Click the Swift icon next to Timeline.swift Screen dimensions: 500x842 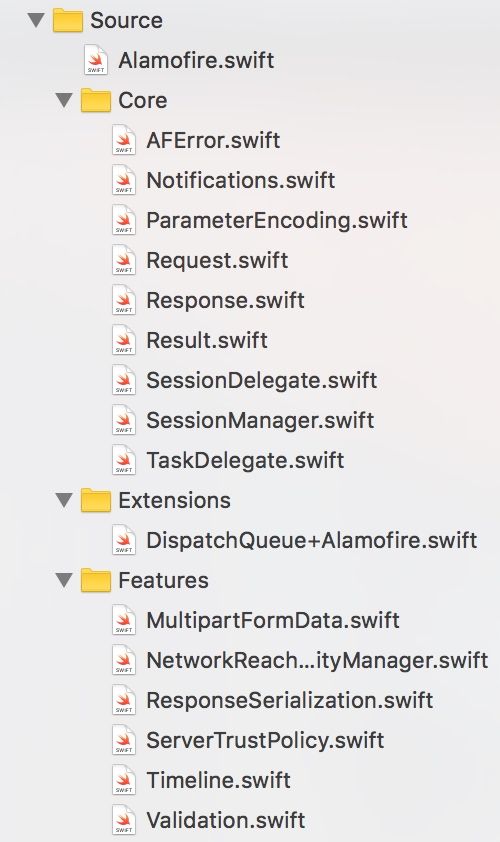[x=124, y=780]
